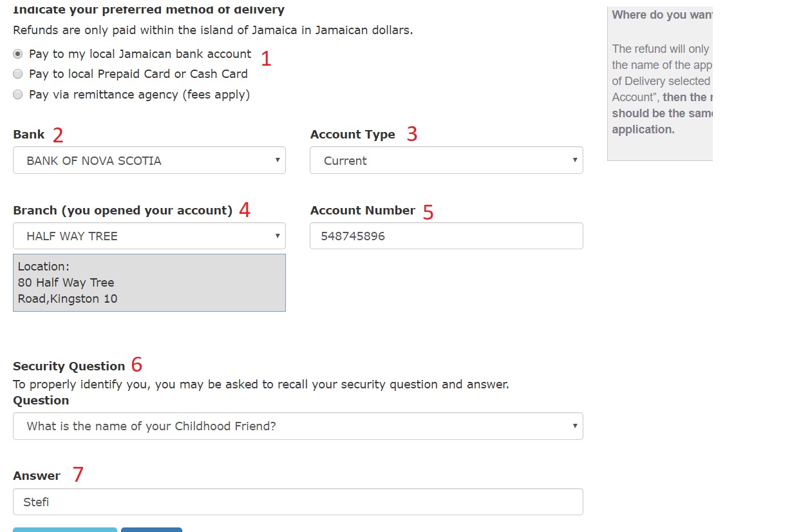Screen dimensions: 801x532
Task: Click the Answer field label
Action: 37,476
